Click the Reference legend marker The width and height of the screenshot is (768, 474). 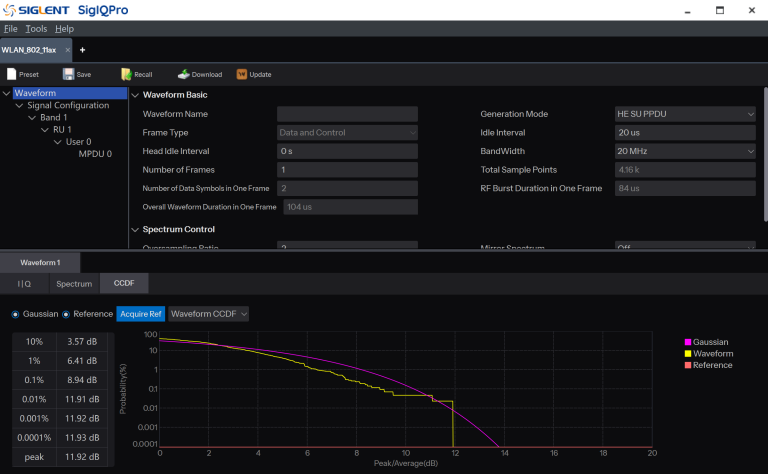click(686, 365)
